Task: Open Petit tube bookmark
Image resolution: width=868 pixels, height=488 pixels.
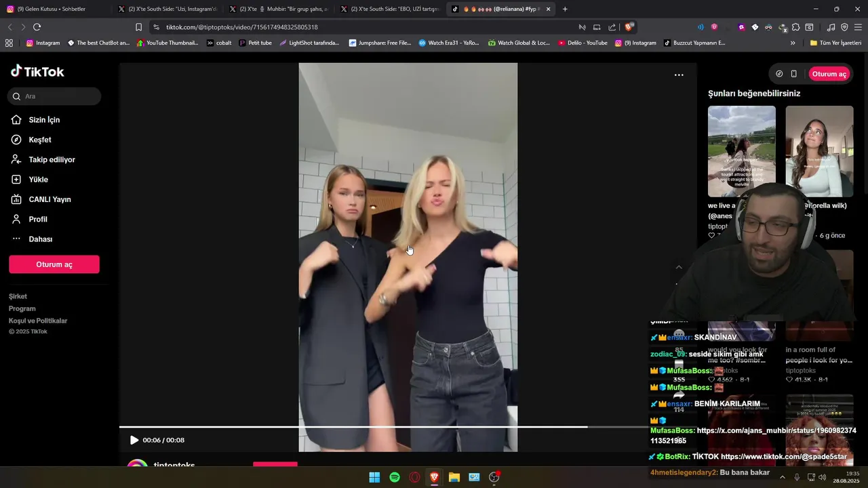Action: coord(255,43)
